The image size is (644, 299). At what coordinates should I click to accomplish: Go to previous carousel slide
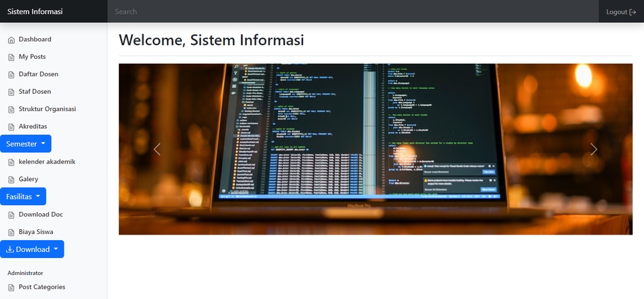coord(157,149)
